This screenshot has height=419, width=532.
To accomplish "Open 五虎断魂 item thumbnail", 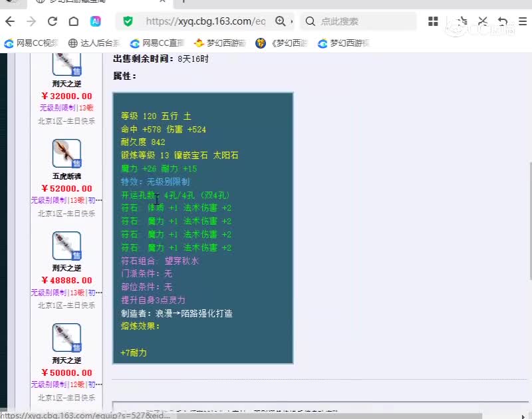I will coord(66,154).
